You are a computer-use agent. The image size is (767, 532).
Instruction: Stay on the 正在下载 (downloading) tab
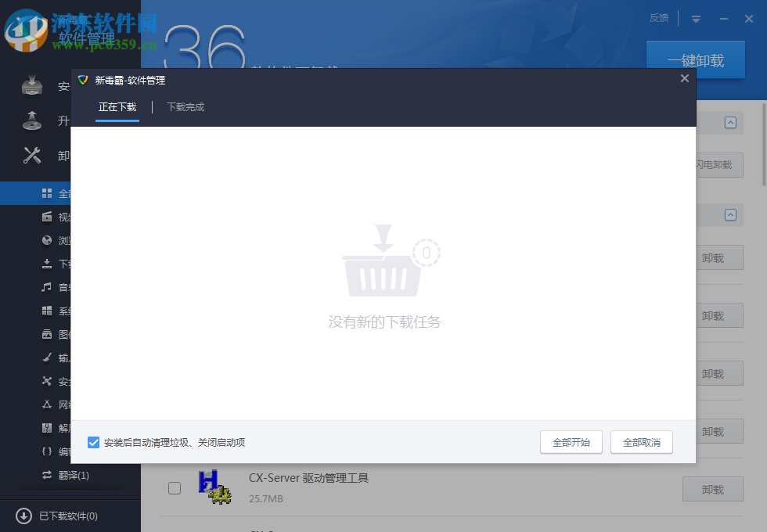click(117, 107)
